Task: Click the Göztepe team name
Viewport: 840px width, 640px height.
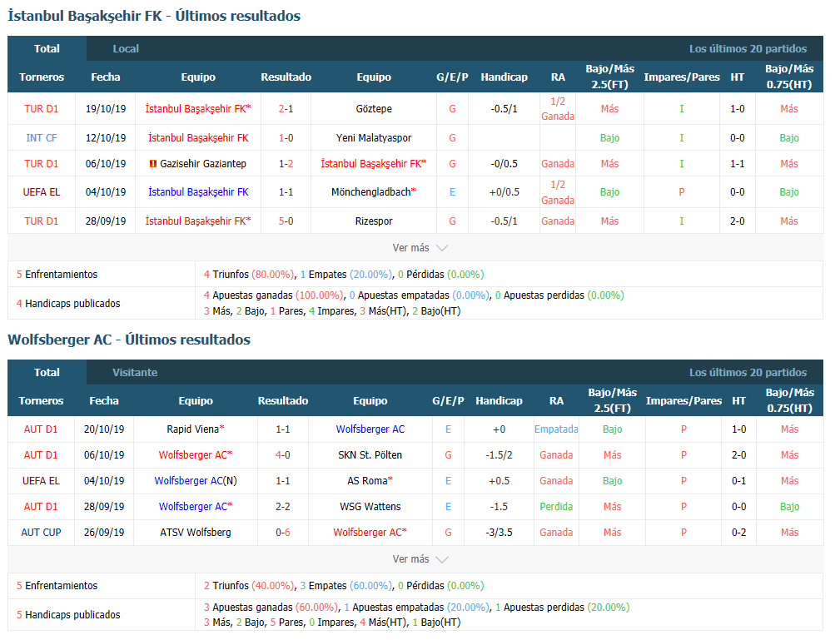Action: (374, 109)
